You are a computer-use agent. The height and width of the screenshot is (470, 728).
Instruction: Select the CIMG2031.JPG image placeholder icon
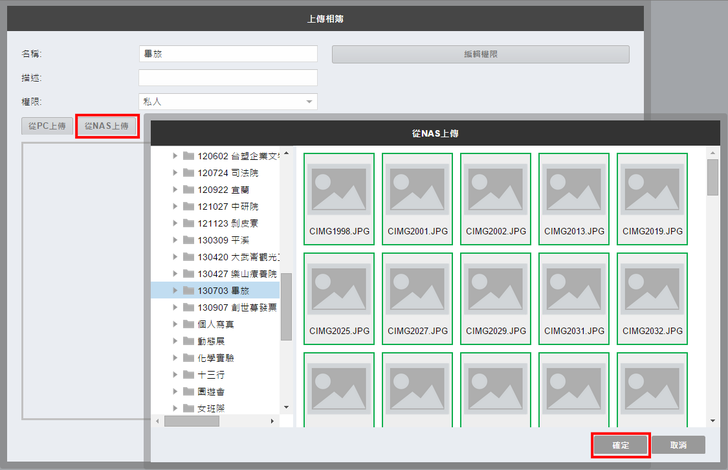click(574, 289)
